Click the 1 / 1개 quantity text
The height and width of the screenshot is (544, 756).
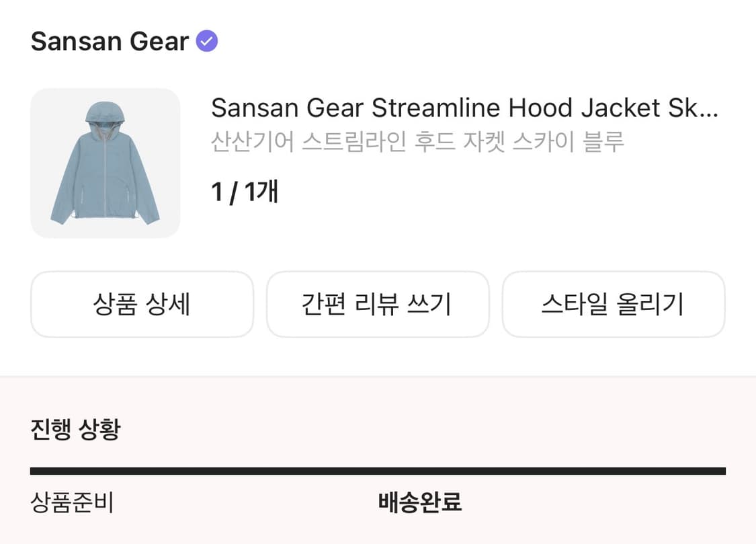point(244,192)
